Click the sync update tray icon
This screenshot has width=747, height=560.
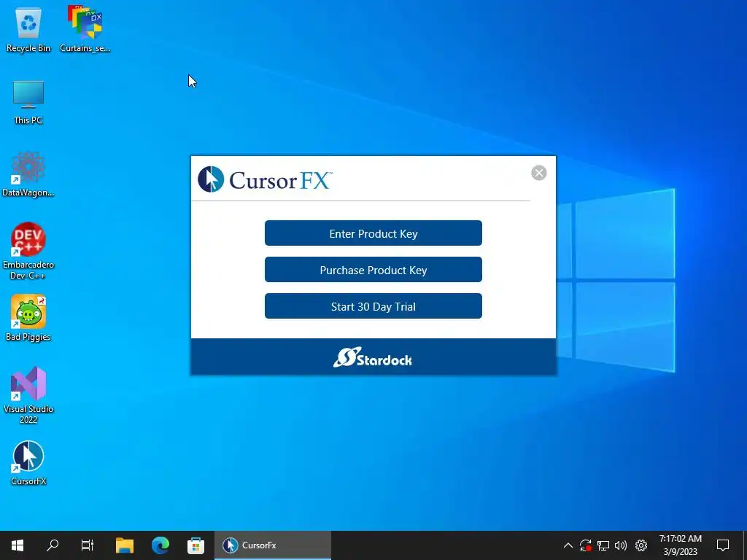pos(586,545)
